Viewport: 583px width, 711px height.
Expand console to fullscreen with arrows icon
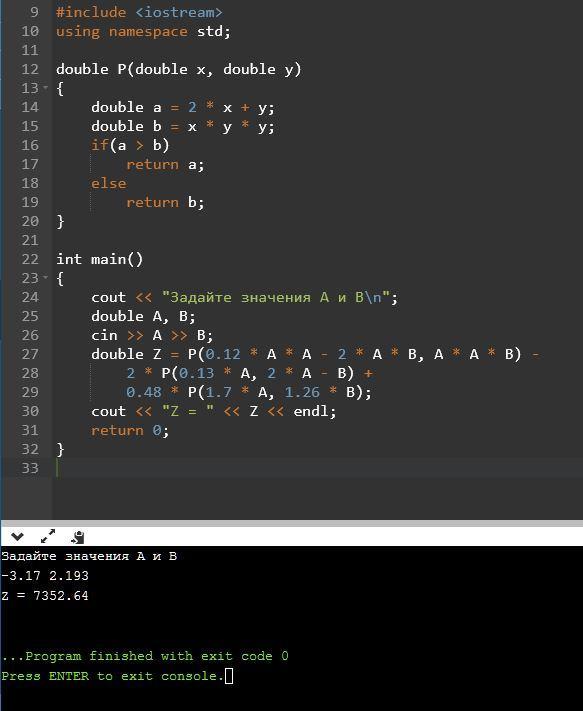(48, 536)
